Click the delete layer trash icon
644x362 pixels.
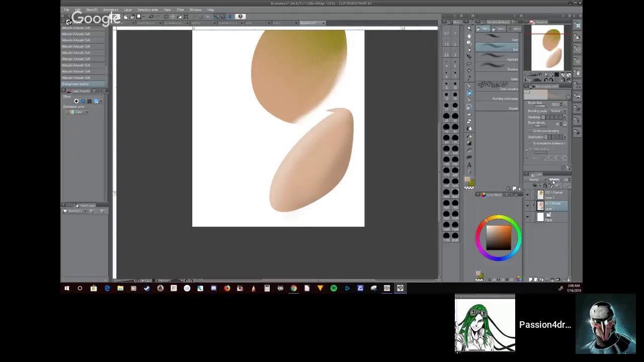[x=569, y=280]
